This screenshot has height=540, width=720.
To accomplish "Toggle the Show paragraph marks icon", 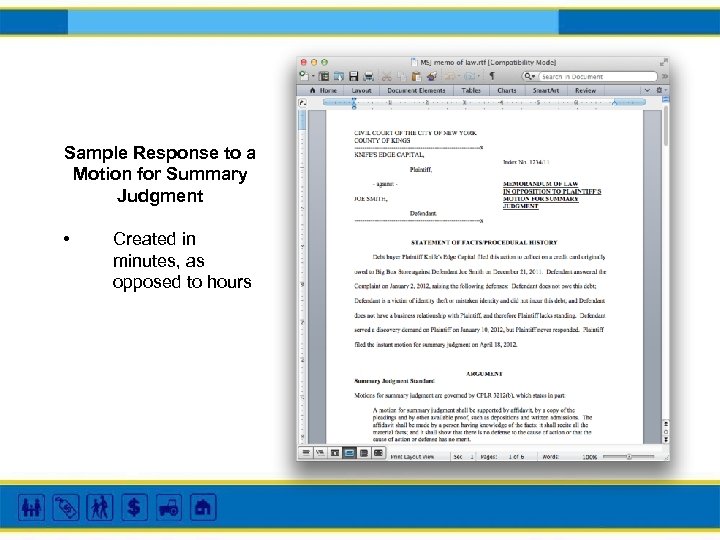I will coord(492,76).
